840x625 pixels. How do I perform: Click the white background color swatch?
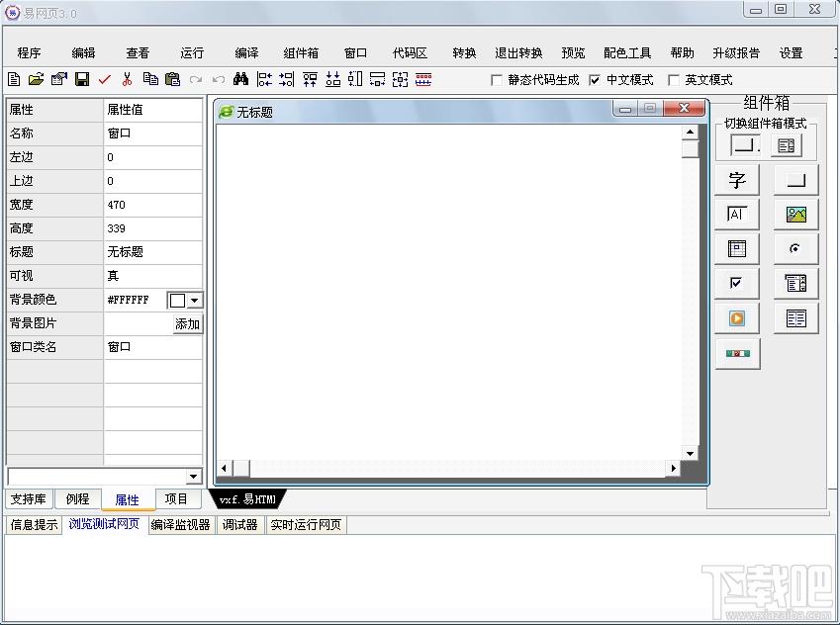pyautogui.click(x=177, y=300)
